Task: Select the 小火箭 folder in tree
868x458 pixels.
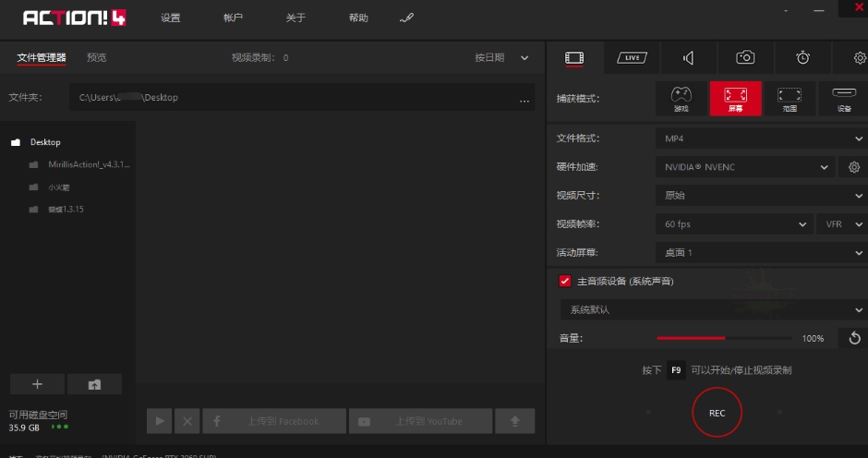Action: (x=60, y=187)
